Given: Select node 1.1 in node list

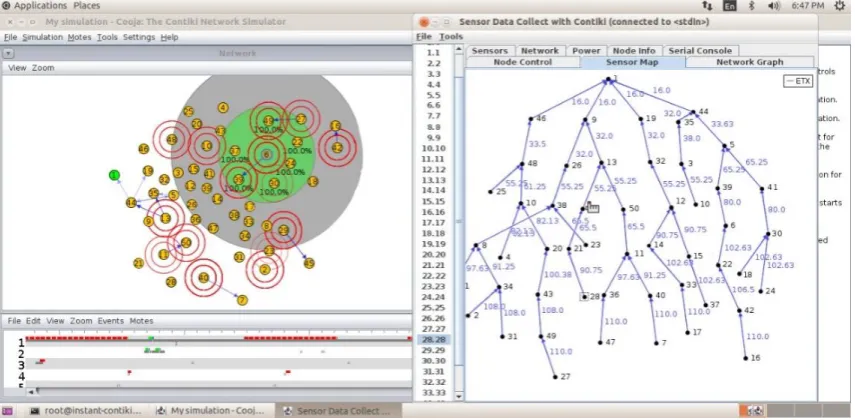Looking at the screenshot, I should tap(434, 52).
